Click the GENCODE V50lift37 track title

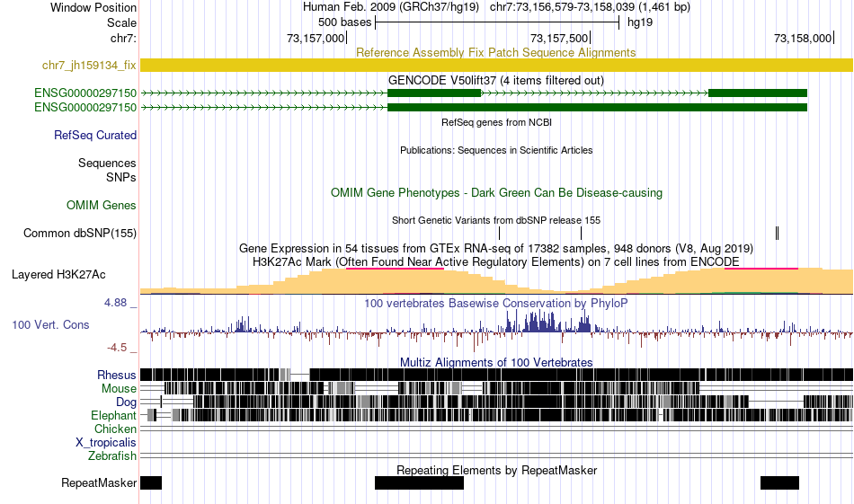(496, 81)
